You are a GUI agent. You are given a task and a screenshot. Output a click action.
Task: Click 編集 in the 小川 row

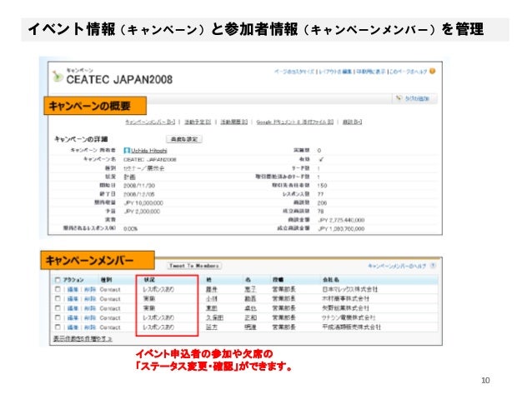(73, 299)
